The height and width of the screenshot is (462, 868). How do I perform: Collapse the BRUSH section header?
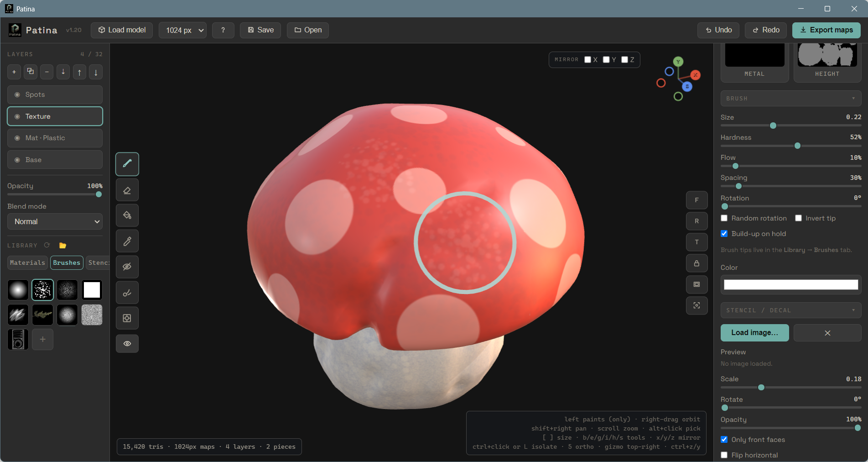[x=791, y=99]
